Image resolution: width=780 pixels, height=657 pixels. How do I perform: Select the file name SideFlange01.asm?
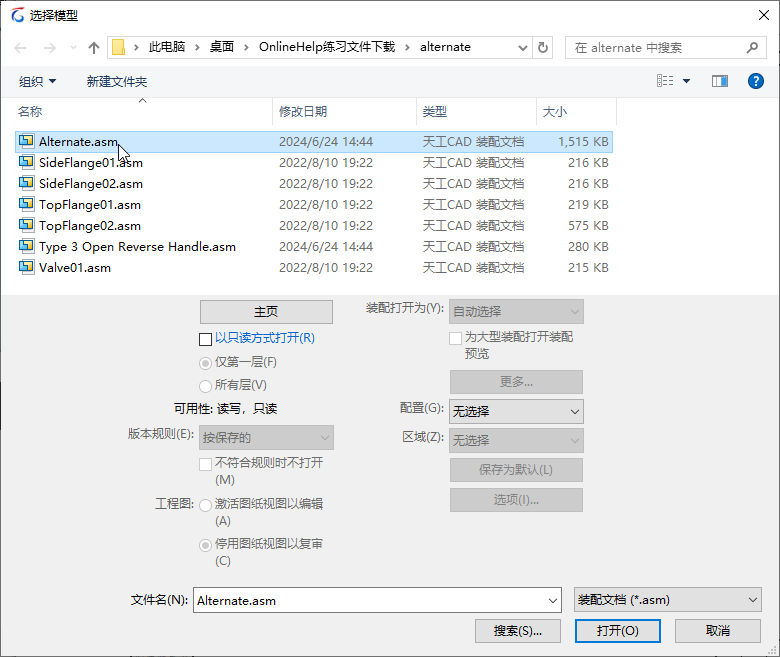click(x=91, y=163)
